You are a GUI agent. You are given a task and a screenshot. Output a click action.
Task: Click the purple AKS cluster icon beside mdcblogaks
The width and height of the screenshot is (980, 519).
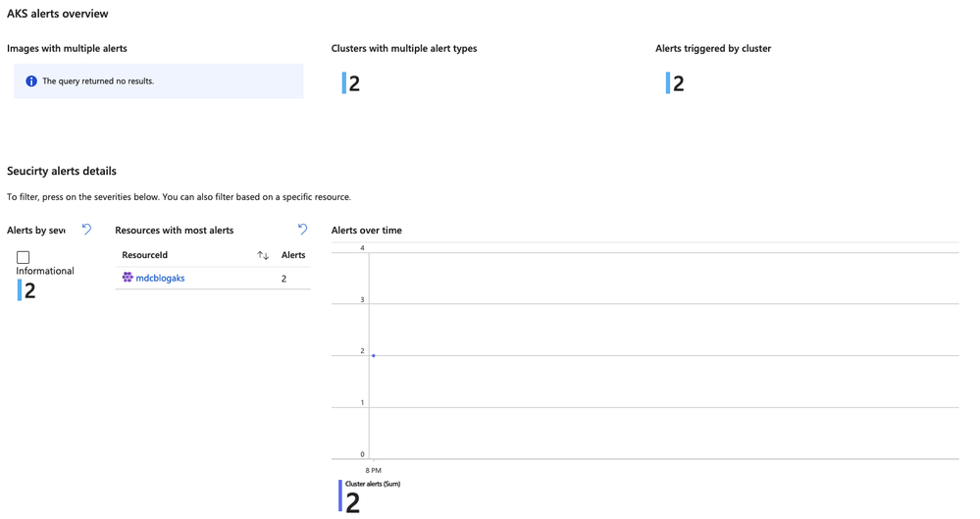128,278
